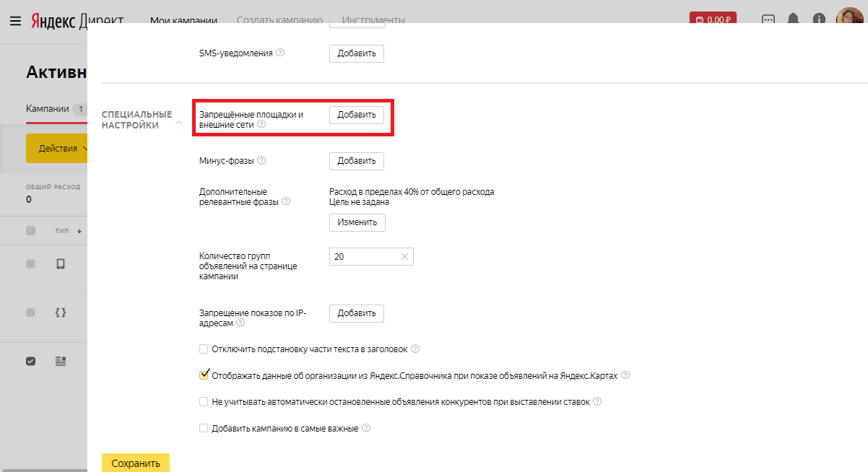868x472 pixels.
Task: Open Мои кампании menu item
Action: click(183, 19)
